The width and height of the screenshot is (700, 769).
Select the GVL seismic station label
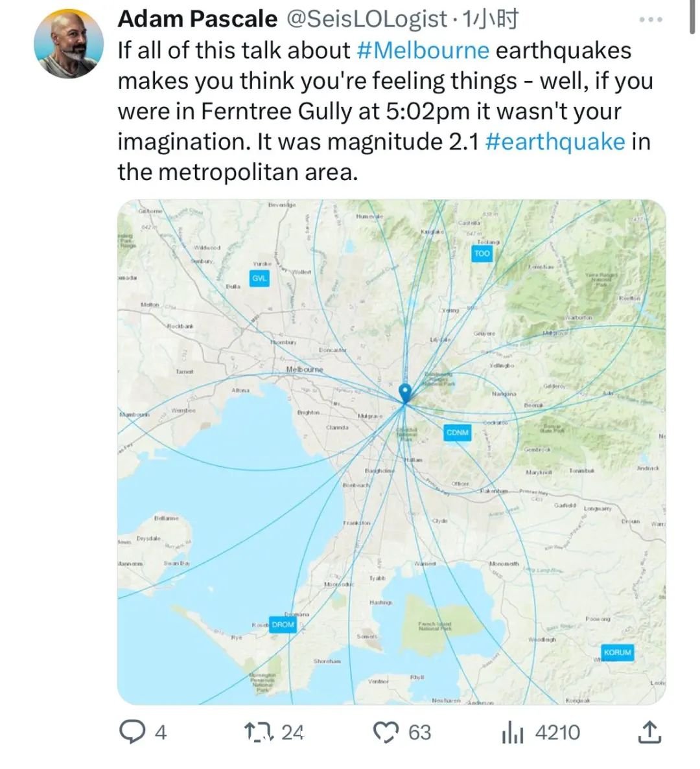(x=259, y=278)
